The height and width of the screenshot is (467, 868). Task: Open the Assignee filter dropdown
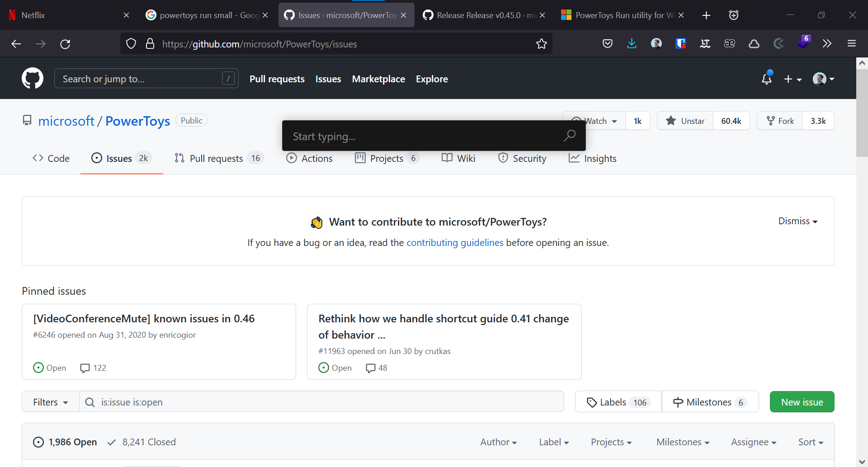click(754, 442)
